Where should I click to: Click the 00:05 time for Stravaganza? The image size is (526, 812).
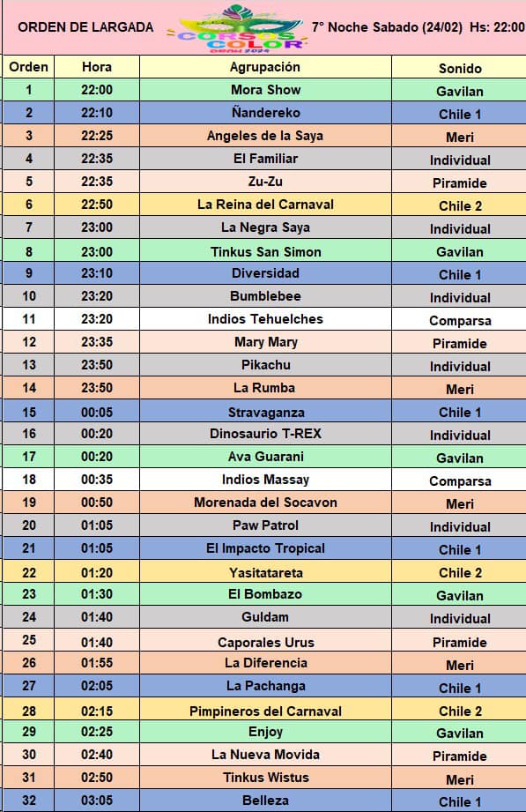point(97,413)
